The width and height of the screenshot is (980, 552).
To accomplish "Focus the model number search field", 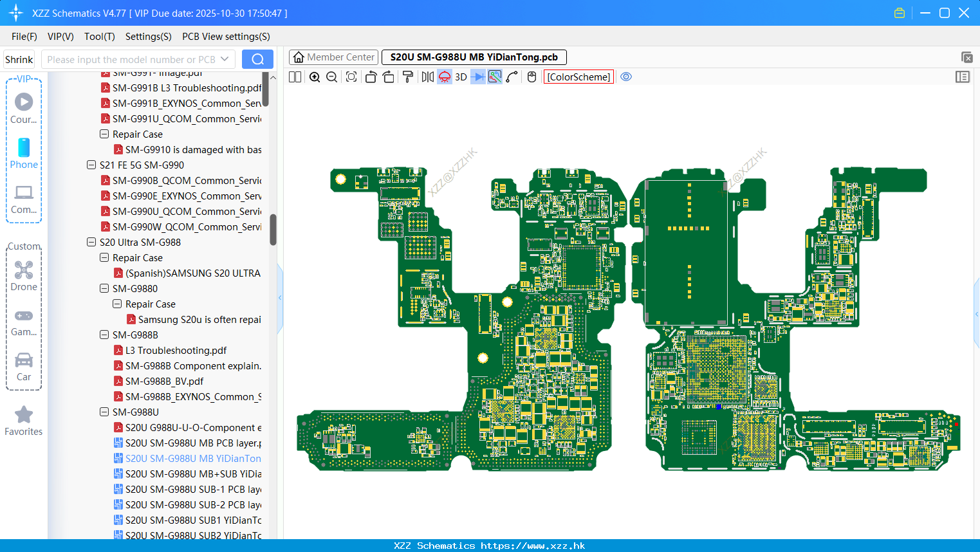I will pyautogui.click(x=131, y=59).
